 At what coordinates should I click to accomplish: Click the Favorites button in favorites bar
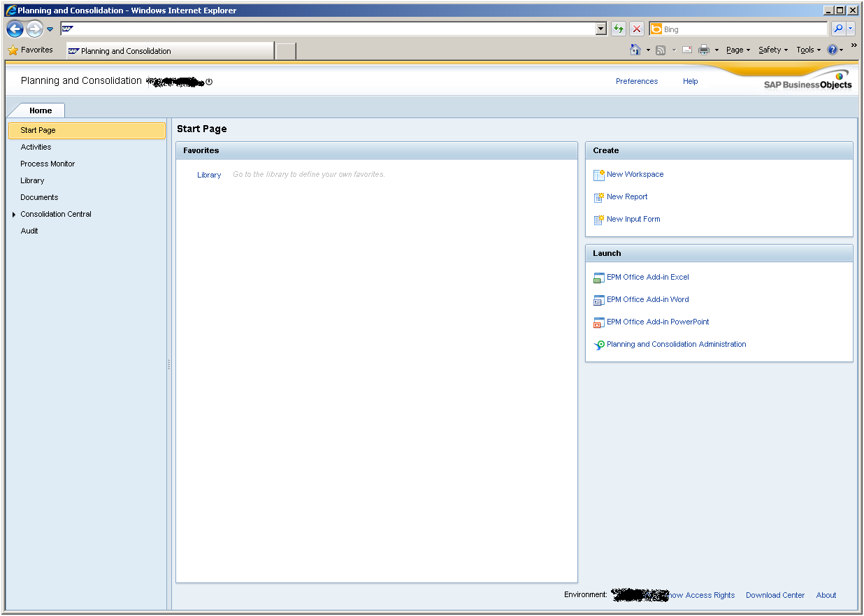31,50
